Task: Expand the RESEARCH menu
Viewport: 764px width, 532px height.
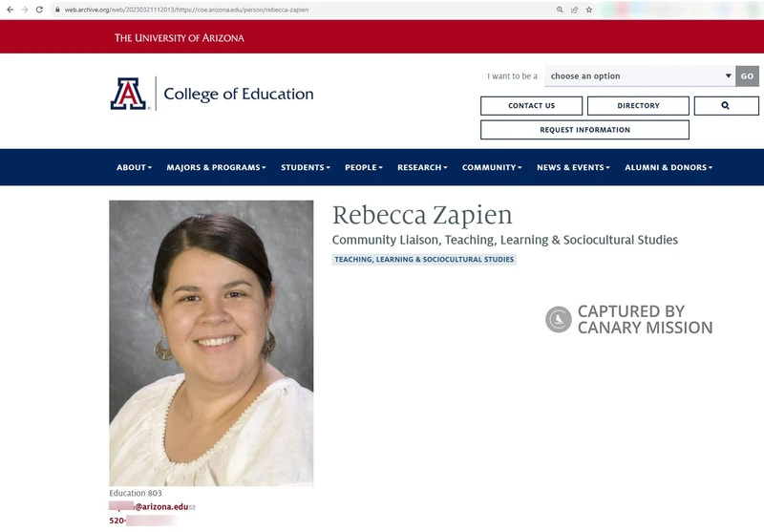Action: point(422,167)
